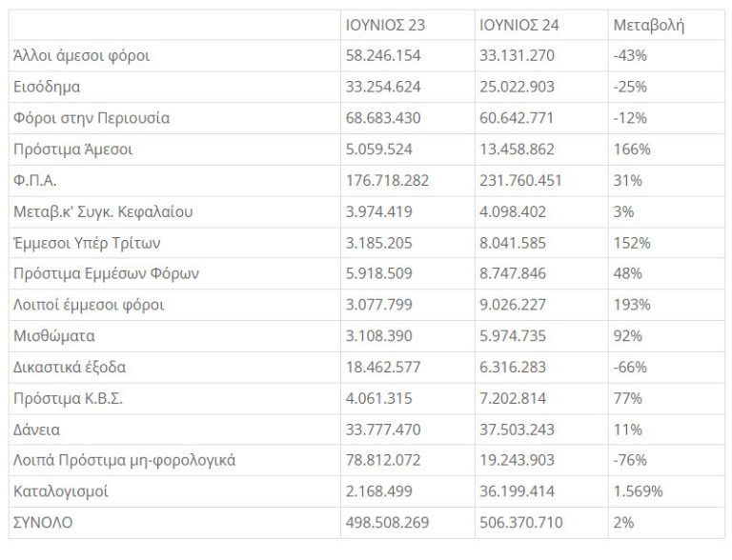This screenshot has height=560, width=732.
Task: Select the Λοιποί έμμεσοι φόροι cell
Action: tap(90, 305)
